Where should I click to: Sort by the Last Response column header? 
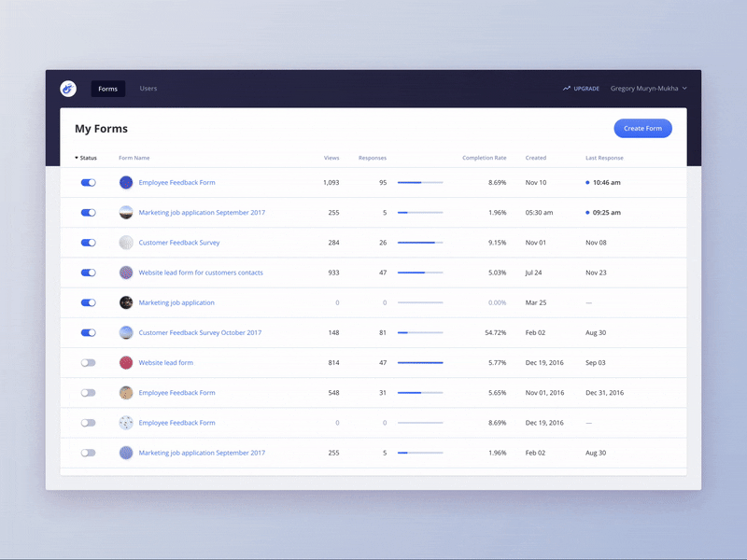tap(604, 158)
